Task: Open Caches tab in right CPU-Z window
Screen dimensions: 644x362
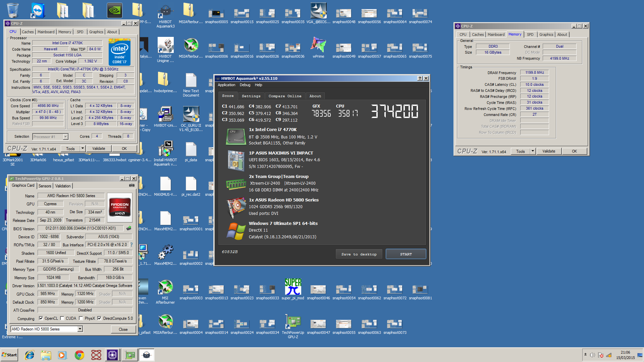Action: (x=478, y=35)
